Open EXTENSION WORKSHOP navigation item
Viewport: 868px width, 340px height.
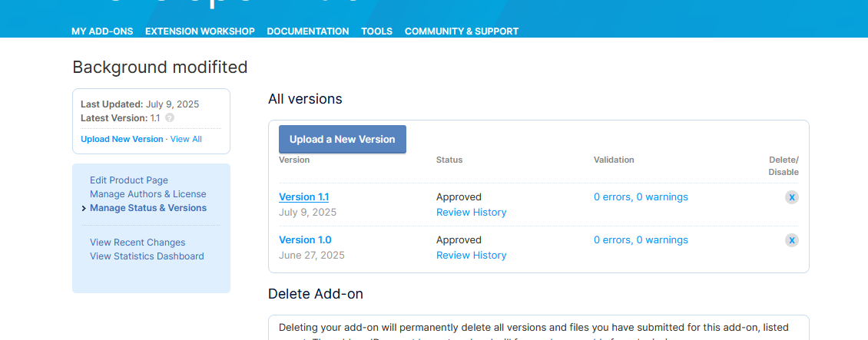pos(200,31)
